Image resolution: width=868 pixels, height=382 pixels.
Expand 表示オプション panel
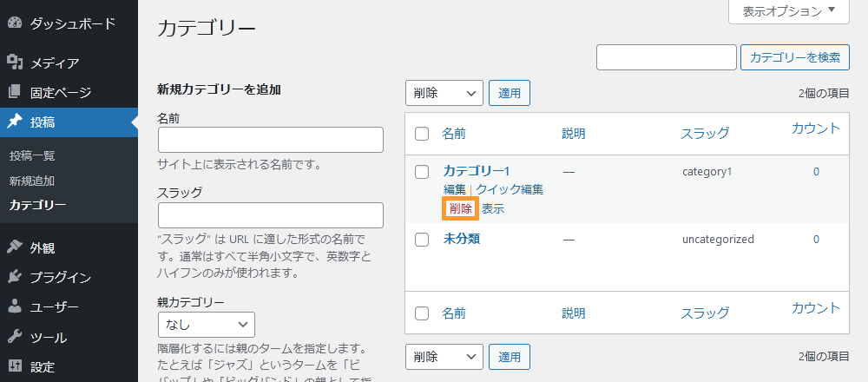(x=789, y=11)
